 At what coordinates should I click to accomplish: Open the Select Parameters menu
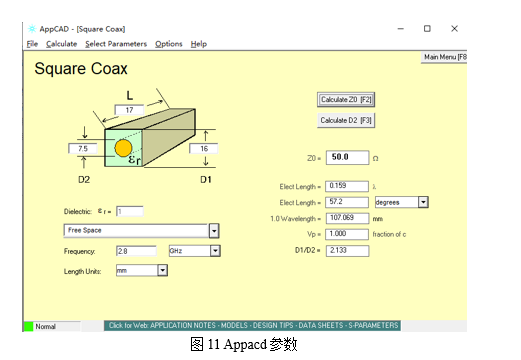coord(116,44)
